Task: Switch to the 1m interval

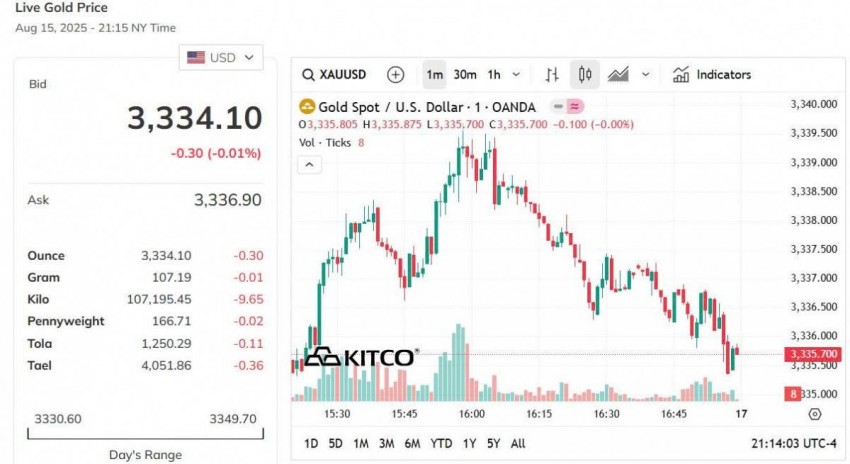Action: [434, 74]
